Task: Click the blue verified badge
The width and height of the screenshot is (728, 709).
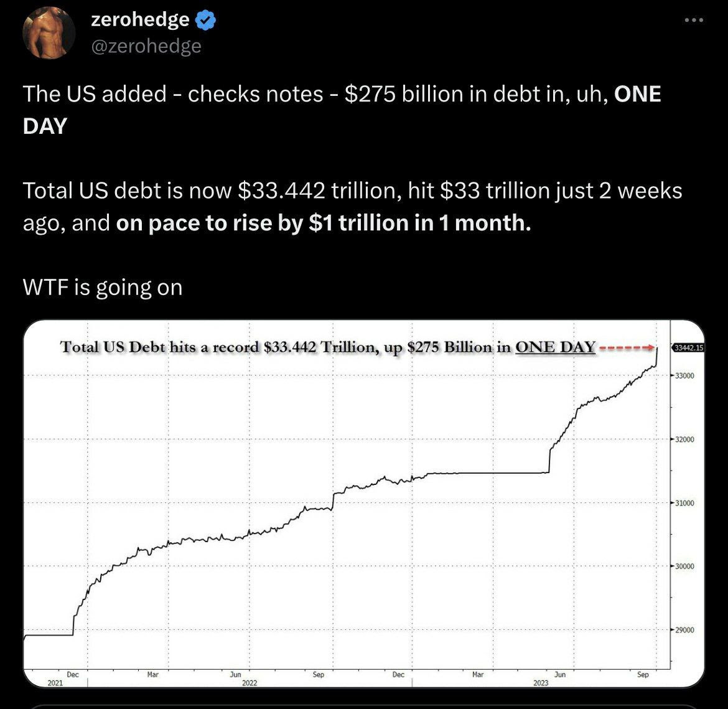Action: [206, 21]
